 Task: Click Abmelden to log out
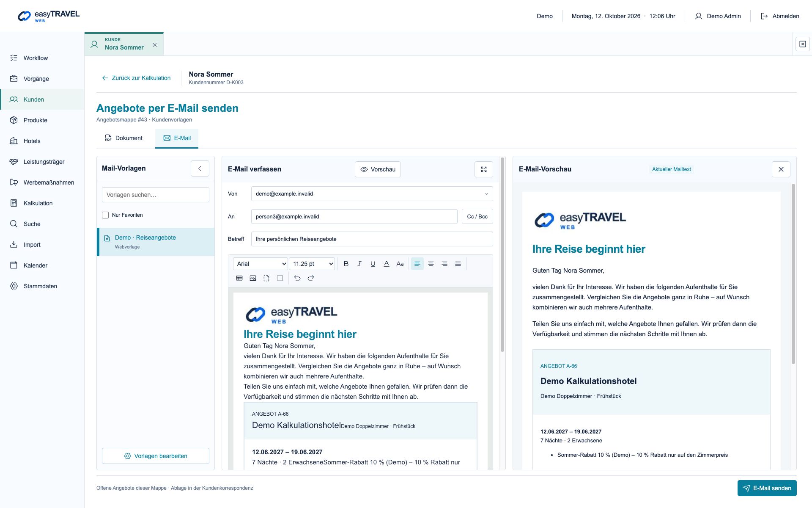pyautogui.click(x=780, y=16)
